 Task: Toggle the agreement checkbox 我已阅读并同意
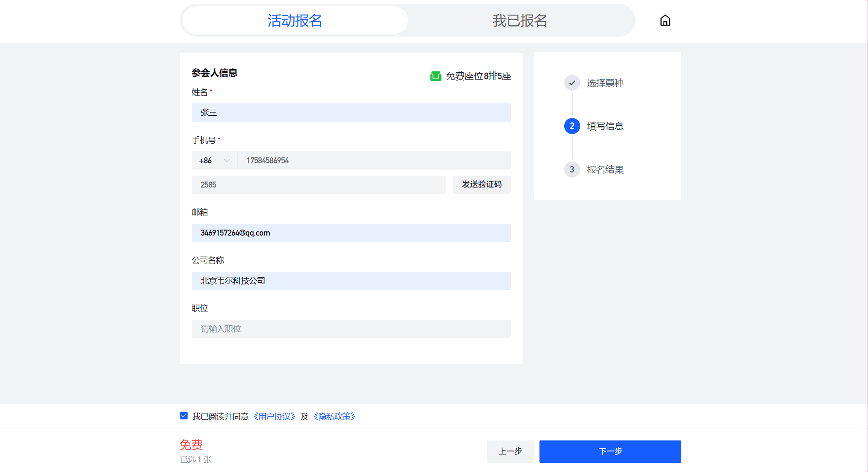[x=184, y=416]
